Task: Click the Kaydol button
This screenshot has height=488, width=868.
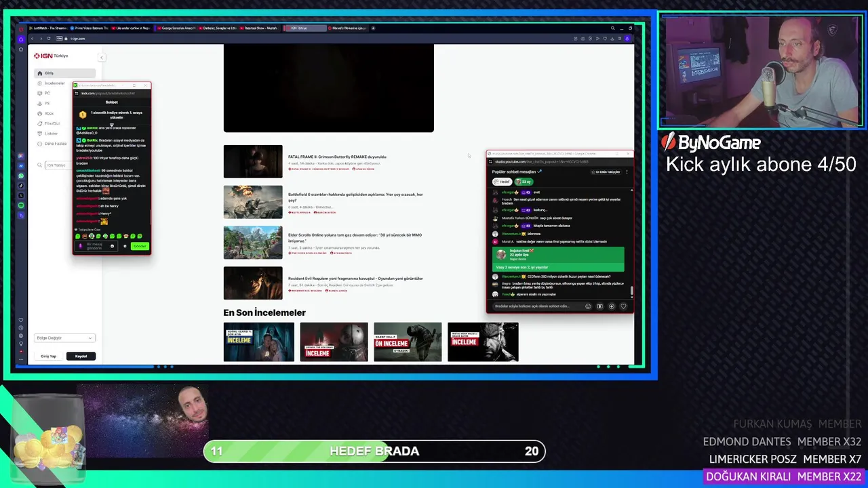Action: pos(81,356)
